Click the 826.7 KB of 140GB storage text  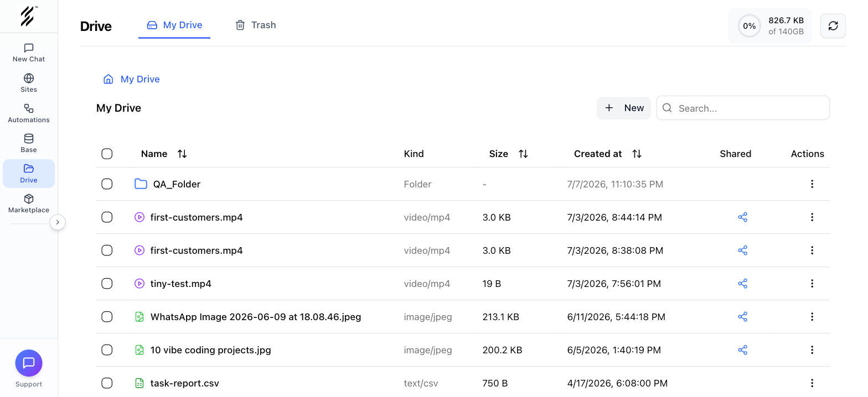[x=786, y=26]
